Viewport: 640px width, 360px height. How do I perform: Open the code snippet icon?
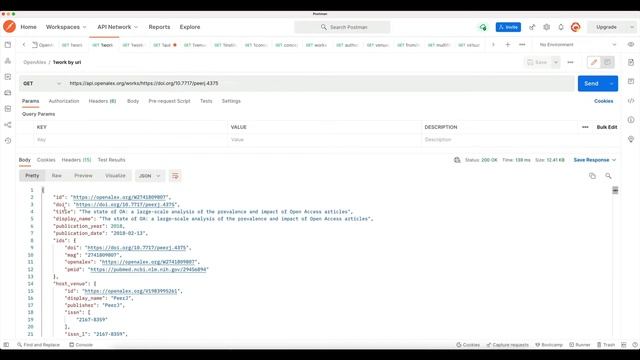[x=631, y=101]
